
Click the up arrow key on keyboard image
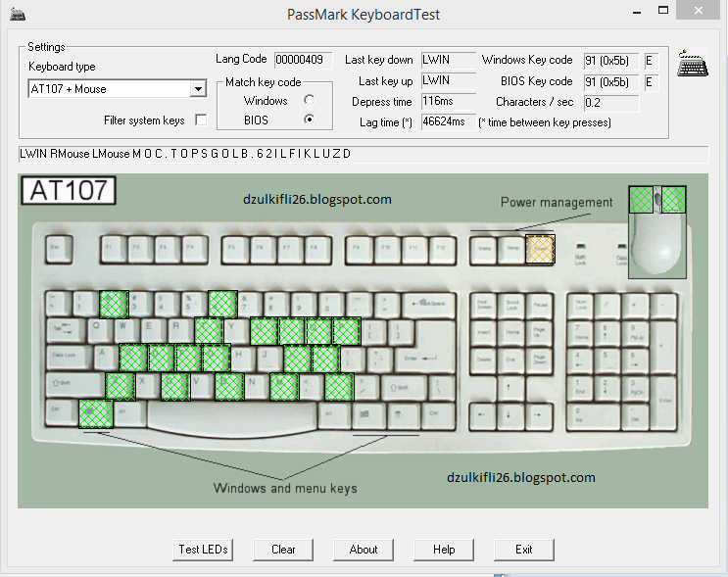[510, 387]
